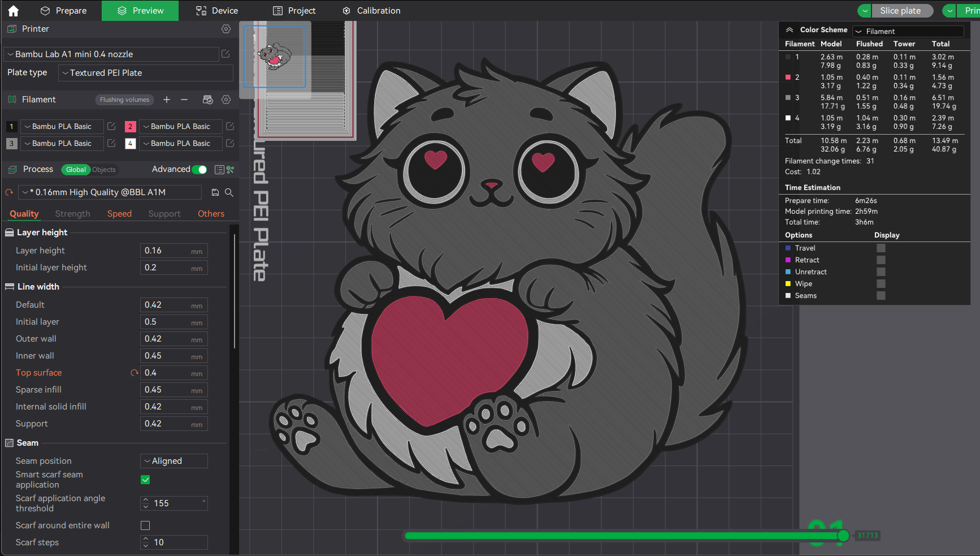Image resolution: width=980 pixels, height=556 pixels.
Task: Edit filament 1 preset
Action: [111, 127]
